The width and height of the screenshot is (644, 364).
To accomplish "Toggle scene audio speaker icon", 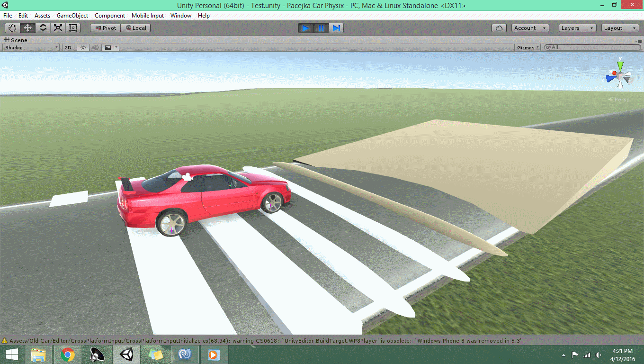I will click(x=95, y=47).
